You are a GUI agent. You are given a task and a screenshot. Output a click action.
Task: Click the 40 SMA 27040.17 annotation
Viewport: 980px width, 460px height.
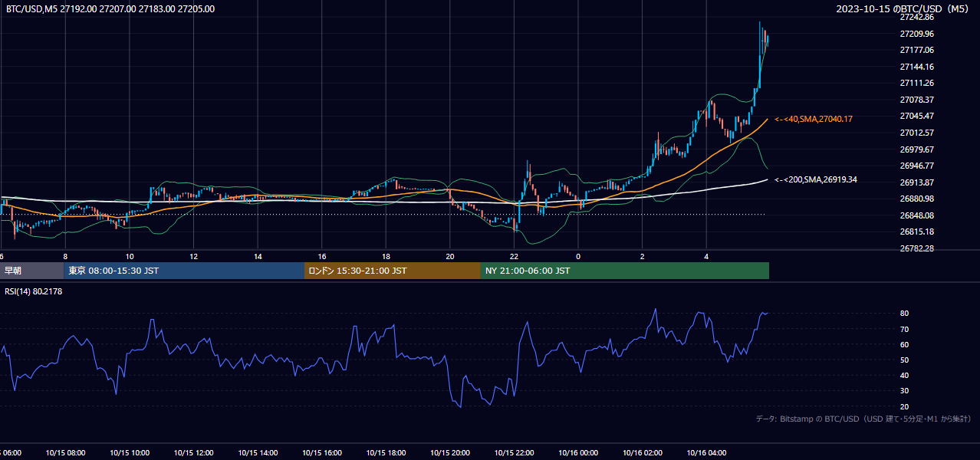tap(814, 119)
